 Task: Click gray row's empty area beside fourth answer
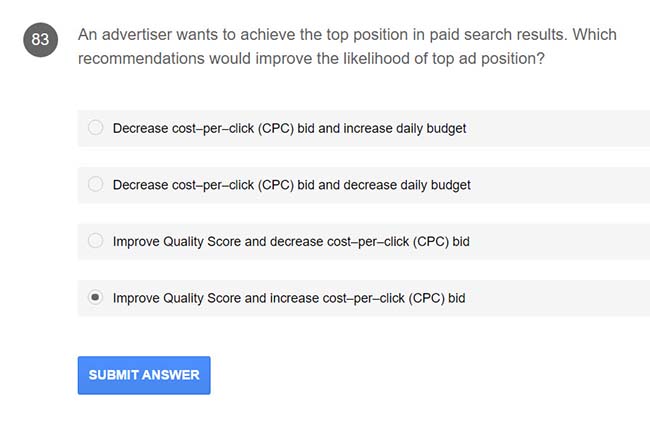560,298
